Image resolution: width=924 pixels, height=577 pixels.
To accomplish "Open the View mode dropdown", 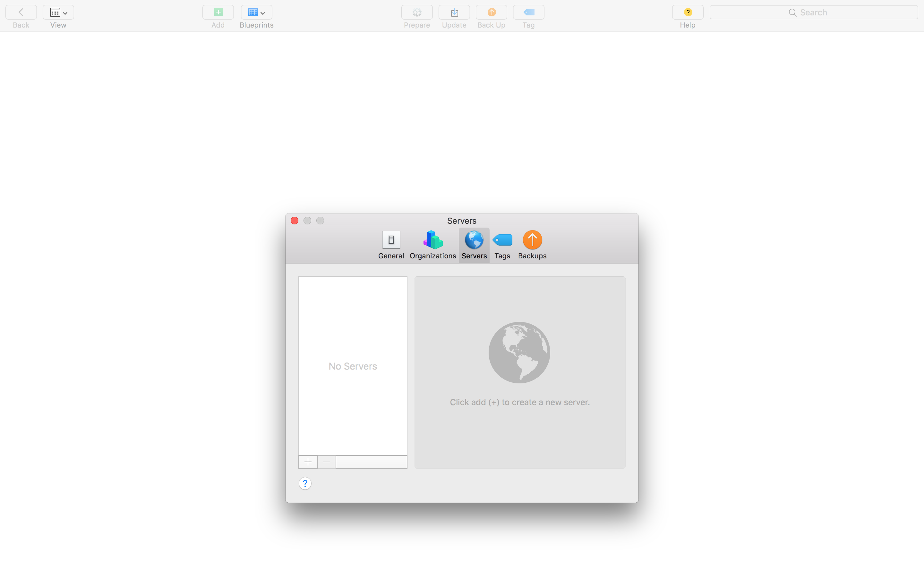I will 58,13.
